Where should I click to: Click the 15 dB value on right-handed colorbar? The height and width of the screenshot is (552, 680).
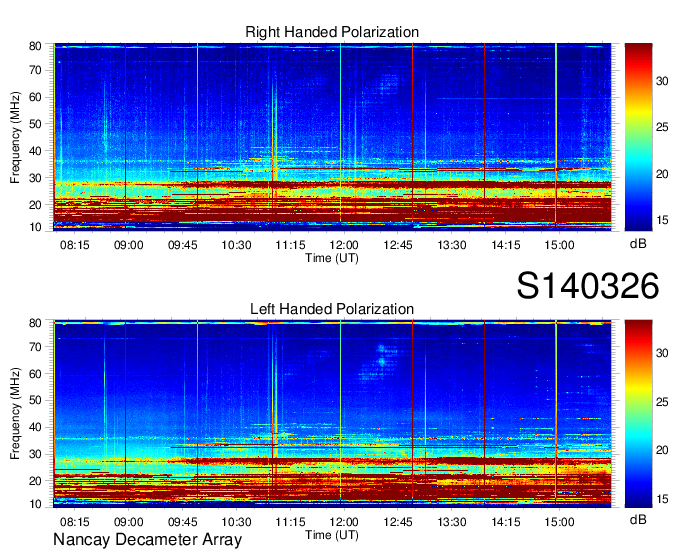pos(662,220)
